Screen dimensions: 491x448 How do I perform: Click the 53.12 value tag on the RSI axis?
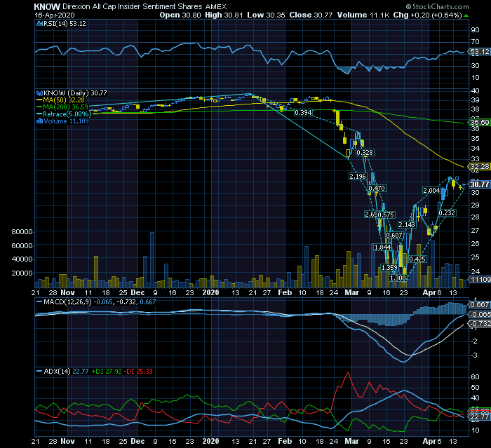[479, 52]
